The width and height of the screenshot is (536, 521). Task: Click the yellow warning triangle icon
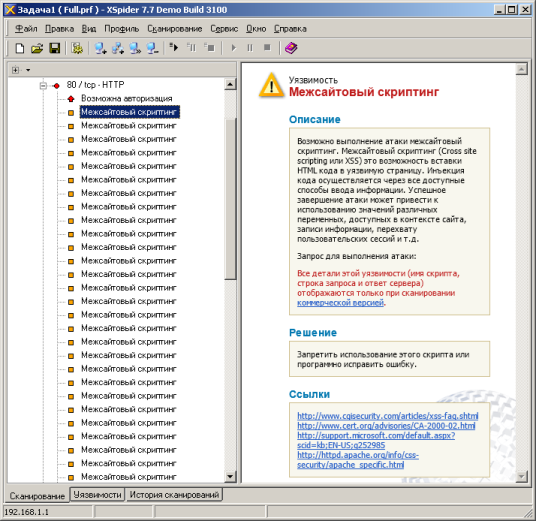coord(271,85)
